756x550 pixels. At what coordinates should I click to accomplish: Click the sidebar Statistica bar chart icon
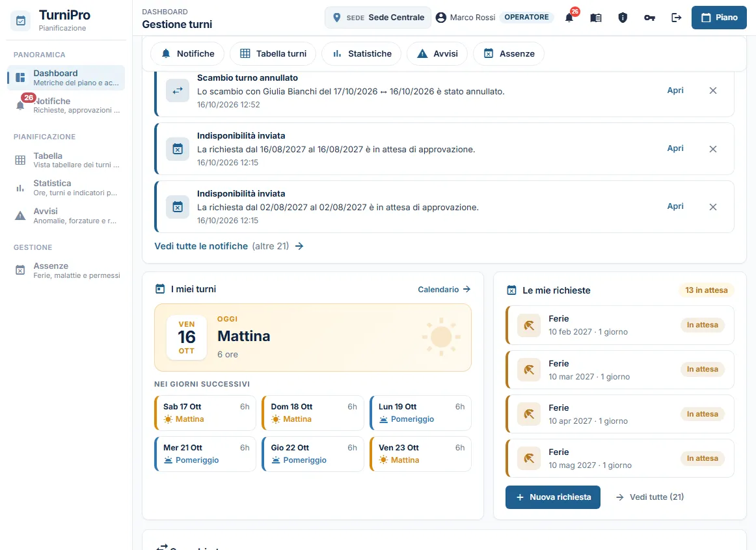click(20, 188)
